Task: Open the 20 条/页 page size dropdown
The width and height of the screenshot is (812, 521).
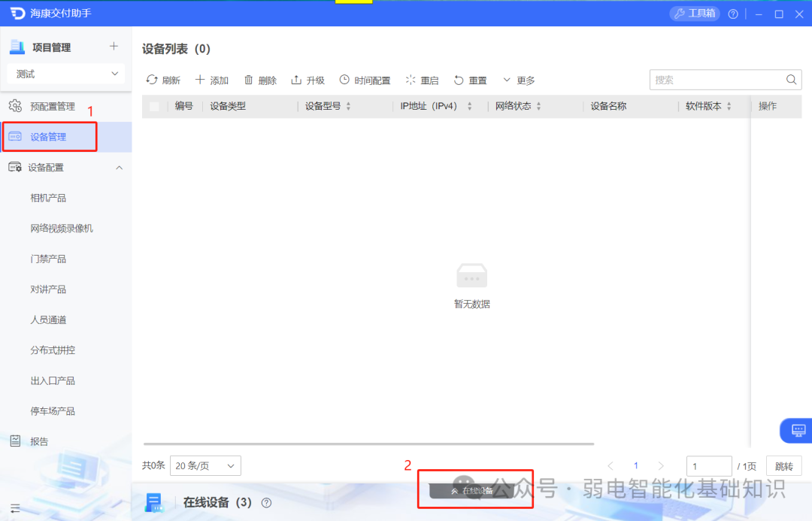Action: 205,465
